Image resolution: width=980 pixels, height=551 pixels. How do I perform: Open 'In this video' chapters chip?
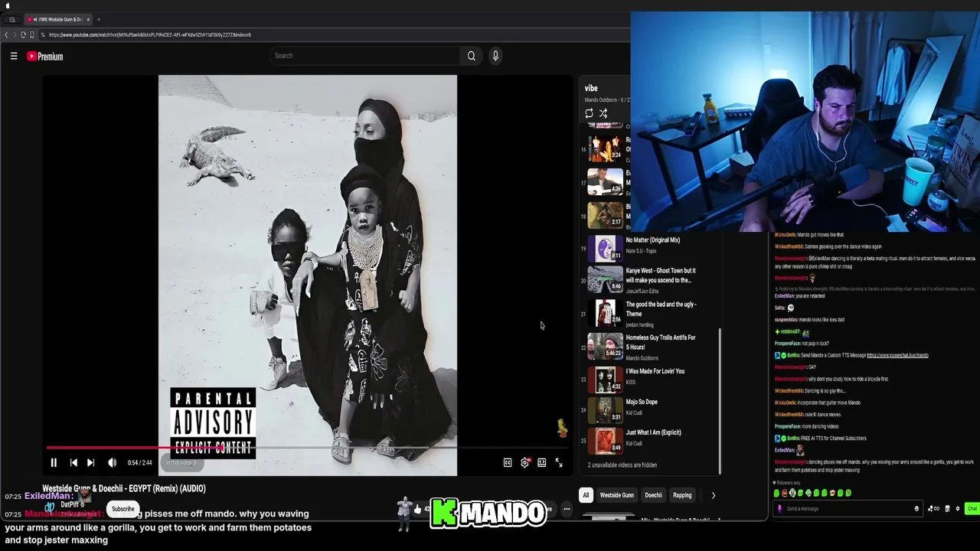click(181, 462)
